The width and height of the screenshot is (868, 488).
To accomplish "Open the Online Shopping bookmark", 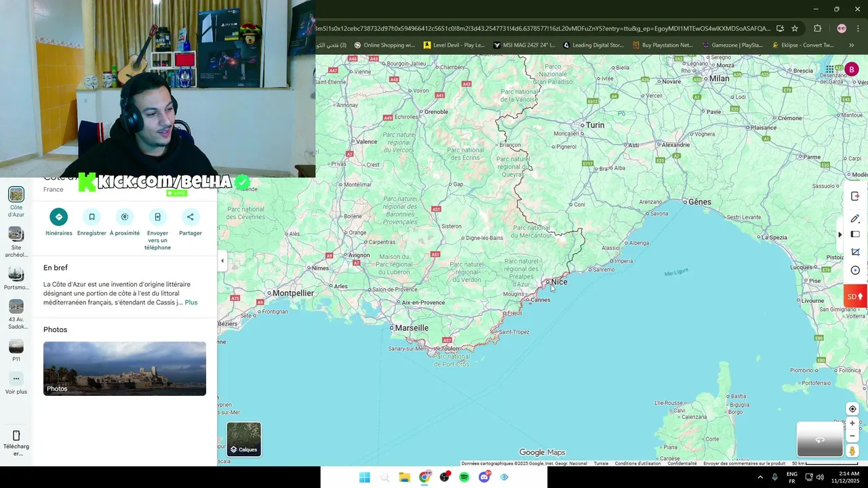I will (x=384, y=45).
